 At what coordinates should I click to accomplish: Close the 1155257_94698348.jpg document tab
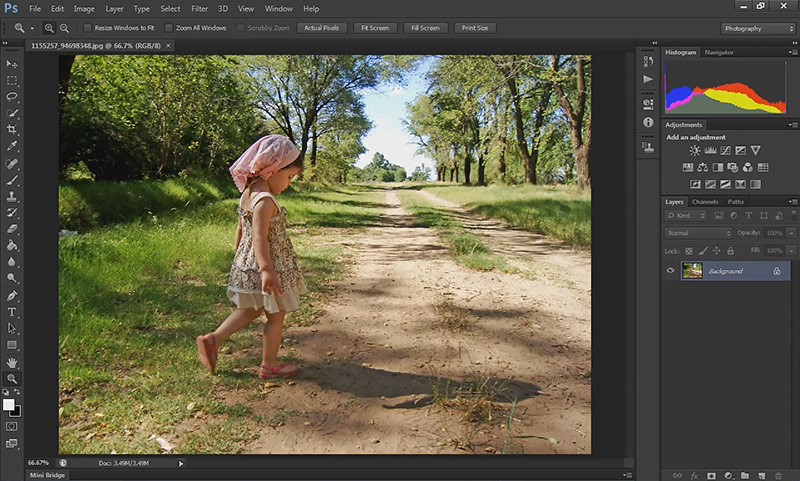(168, 45)
